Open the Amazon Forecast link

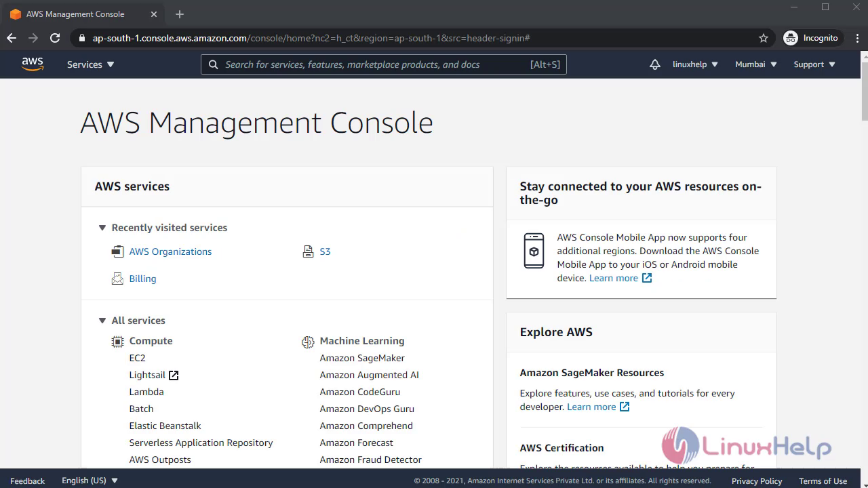357,443
